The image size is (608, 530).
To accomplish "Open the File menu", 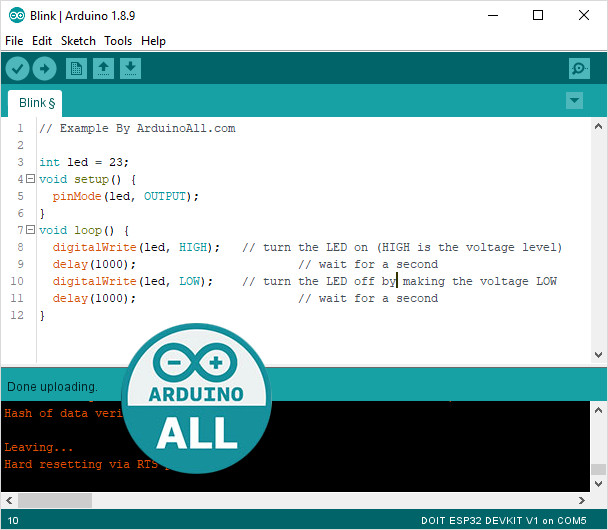I will pos(14,41).
